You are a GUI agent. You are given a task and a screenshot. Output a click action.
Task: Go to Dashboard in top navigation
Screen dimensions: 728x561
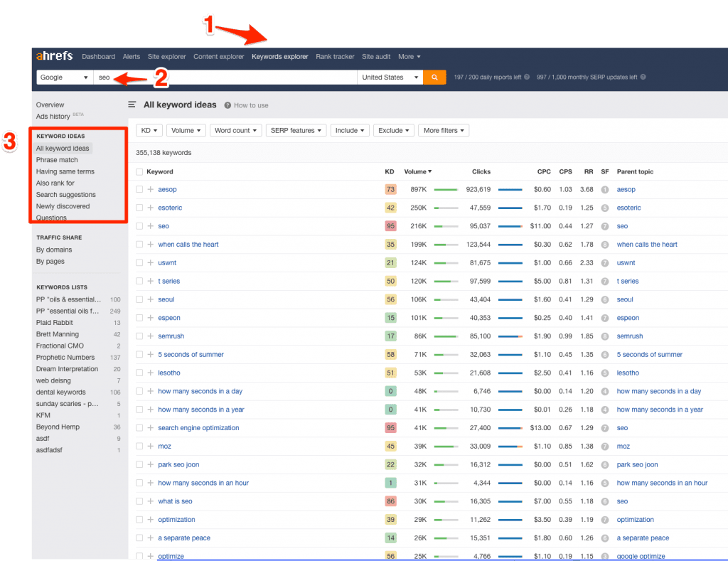[98, 57]
